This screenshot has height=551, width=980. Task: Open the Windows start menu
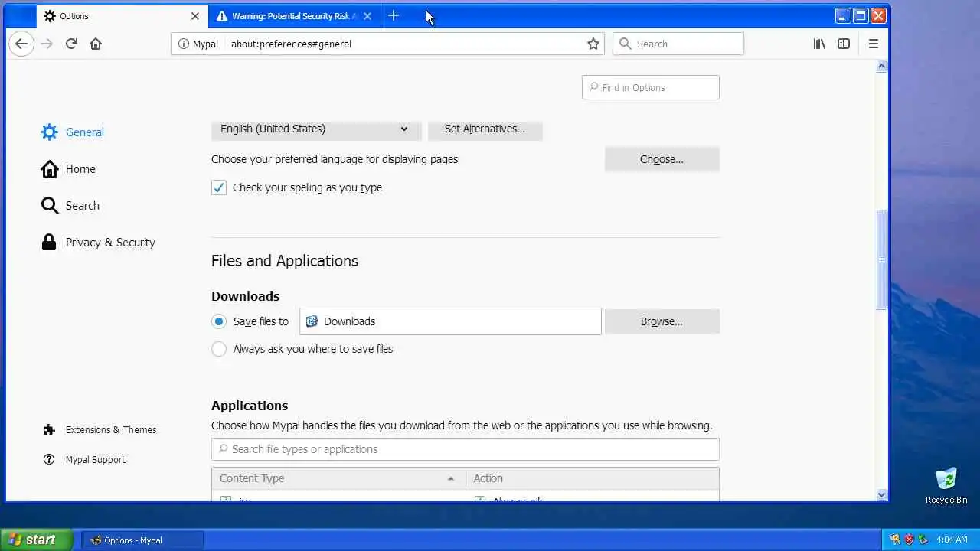tap(36, 540)
